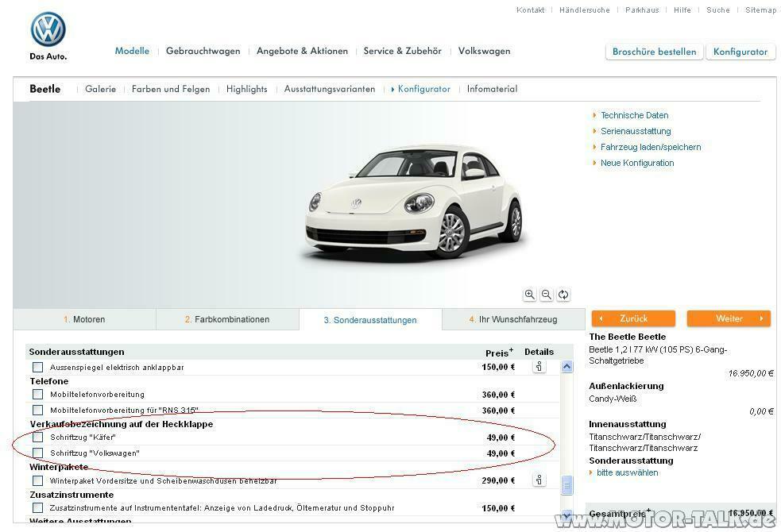Tick Aussenspiegel elektrisch anklappbar checkbox
Viewport: 781px width, 532px height.
pyautogui.click(x=37, y=368)
